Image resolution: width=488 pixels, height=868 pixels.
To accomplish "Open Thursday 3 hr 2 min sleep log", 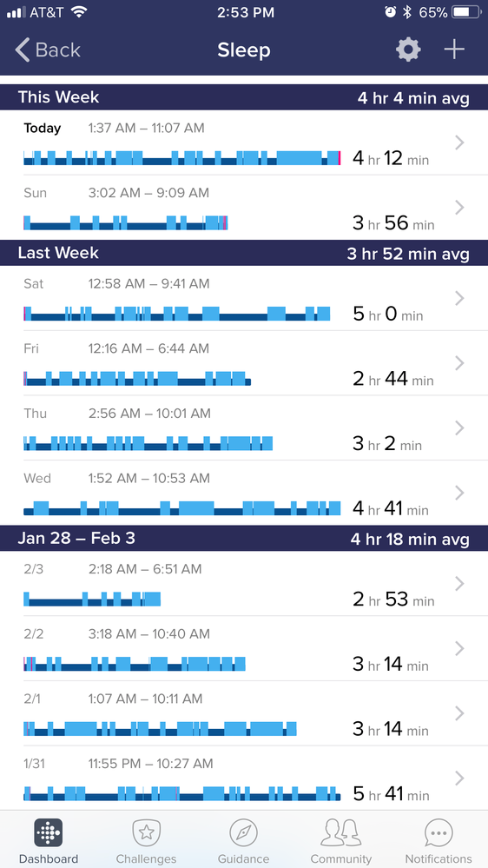I will click(244, 427).
